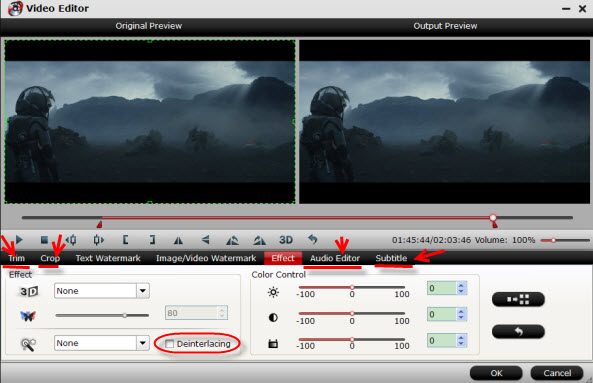
Task: Click the Cancel button
Action: coord(557,373)
